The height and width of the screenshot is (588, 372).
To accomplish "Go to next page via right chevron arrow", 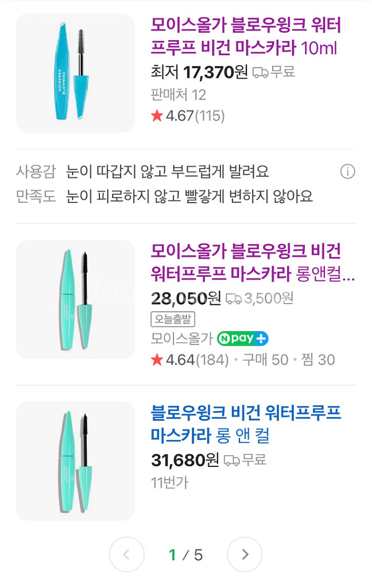I will [245, 555].
